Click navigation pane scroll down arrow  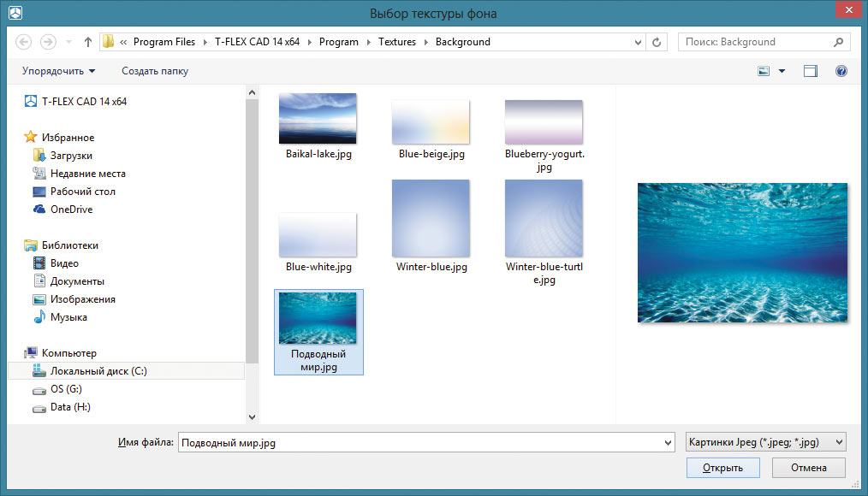252,417
